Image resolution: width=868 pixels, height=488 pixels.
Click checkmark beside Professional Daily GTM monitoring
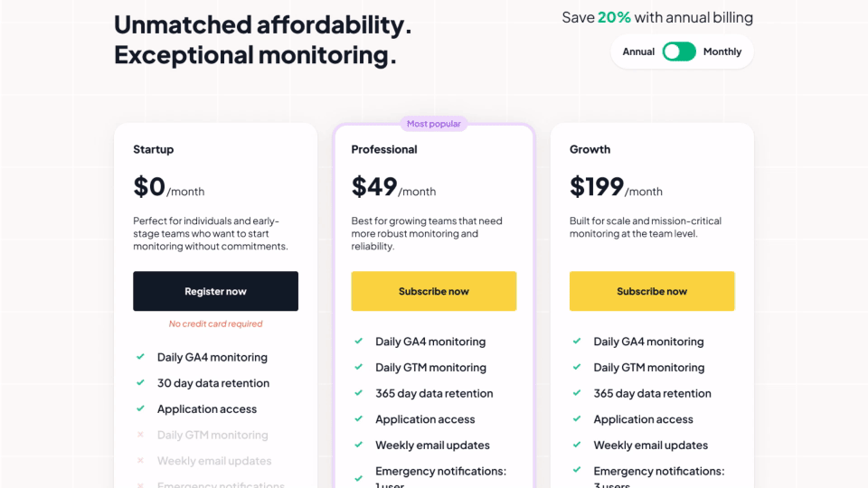pos(359,368)
